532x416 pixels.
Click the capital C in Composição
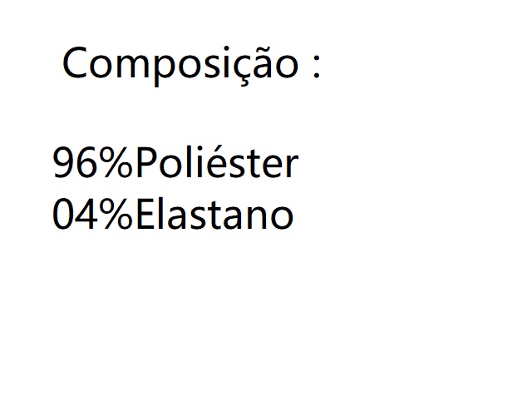74,63
